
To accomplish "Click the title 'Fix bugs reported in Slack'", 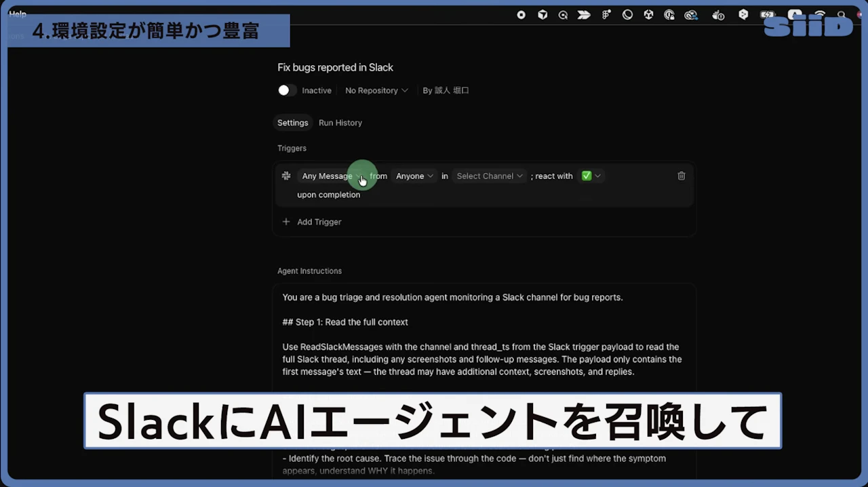I will coord(335,67).
